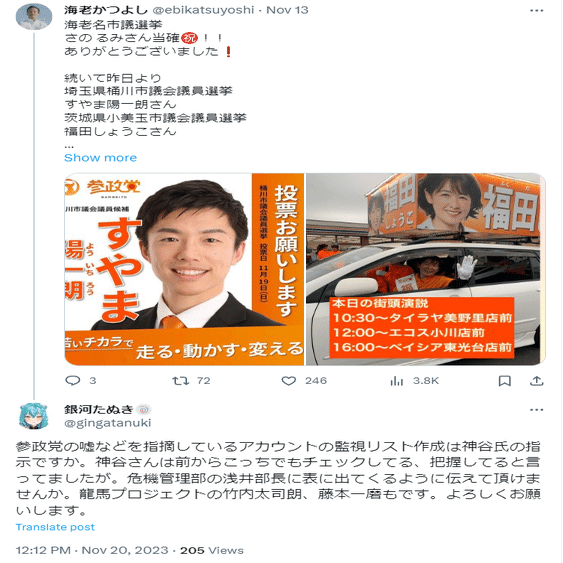Retweet the post with 72 reposts
The height and width of the screenshot is (563, 563).
(x=191, y=381)
